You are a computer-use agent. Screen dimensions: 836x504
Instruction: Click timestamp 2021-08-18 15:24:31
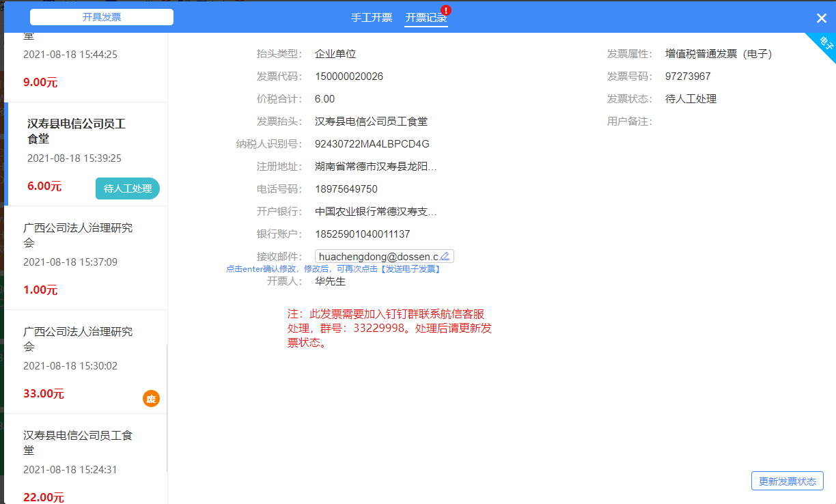70,470
